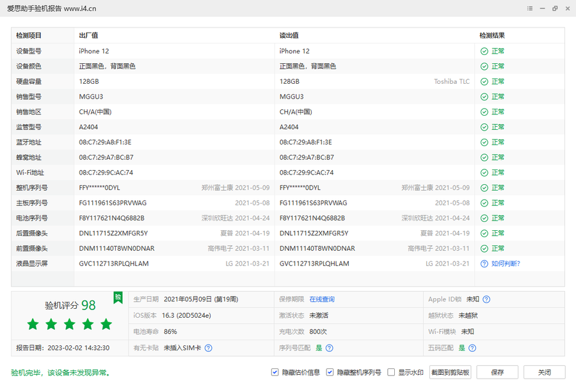This screenshot has height=392, width=576.
Task: Select factory LCD serial GVC112713RPLQHLAM
Action: pos(114,263)
